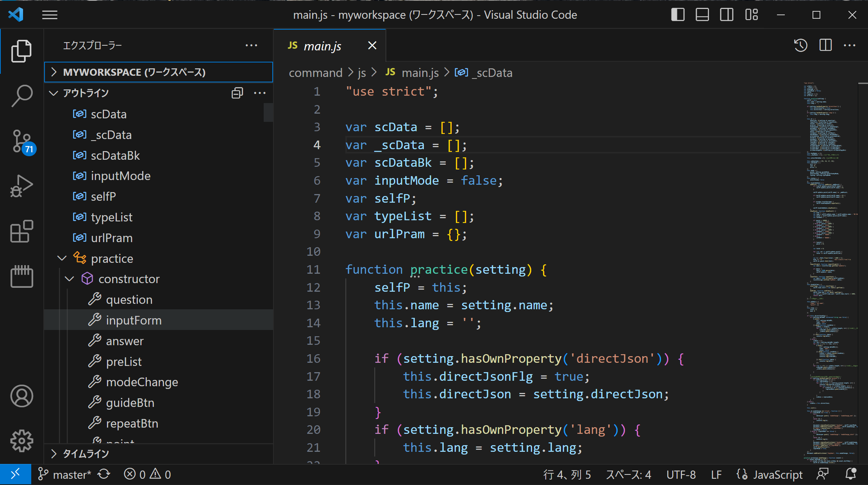Toggle the secondary sidebar layout button
Viewport: 868px width, 485px height.
[727, 15]
